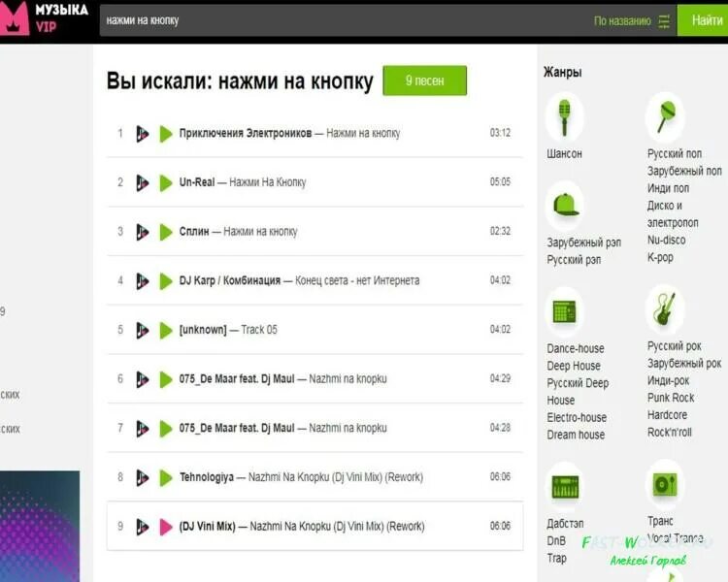The width and height of the screenshot is (728, 582).
Task: Click artist name Приключения Электроников
Action: pos(246,133)
